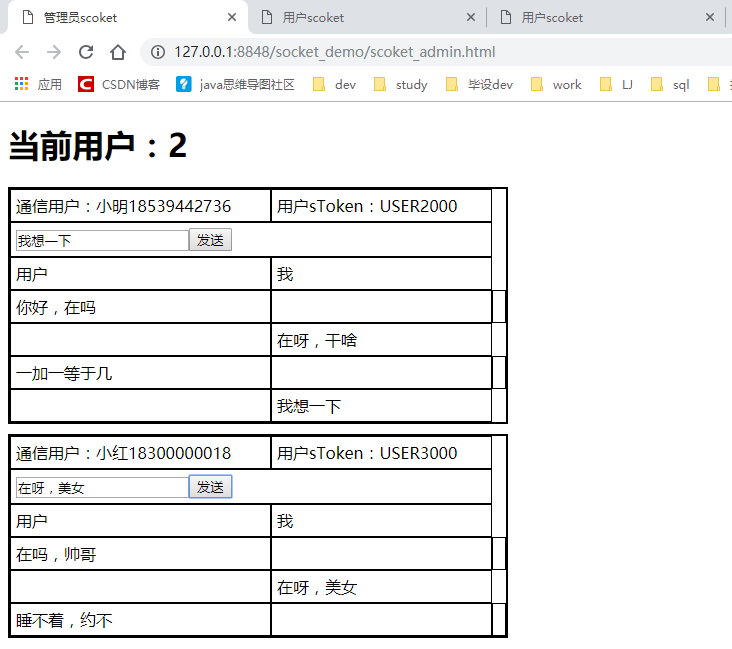Open the 毕设dev bookmarks folder
Image resolution: width=732 pixels, height=649 pixels.
[479, 84]
